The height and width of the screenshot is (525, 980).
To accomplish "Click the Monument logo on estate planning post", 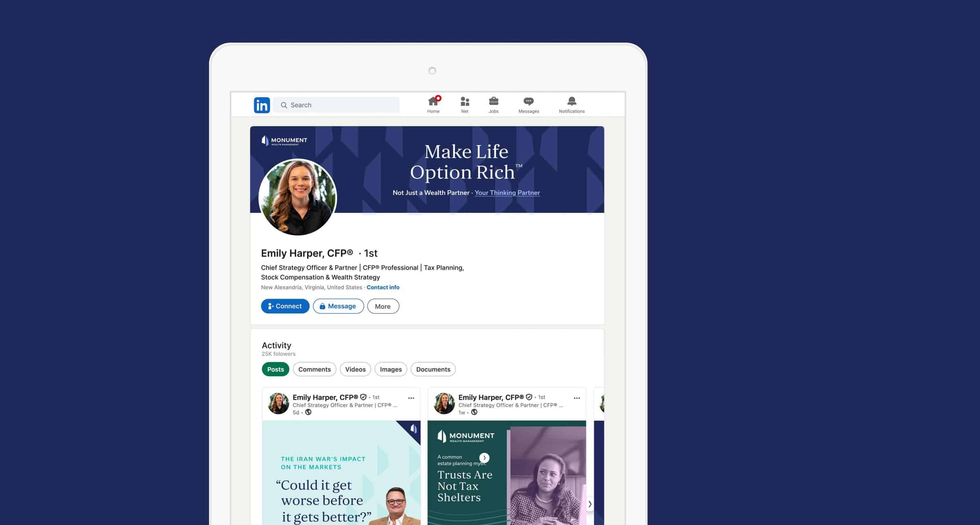I will point(466,436).
